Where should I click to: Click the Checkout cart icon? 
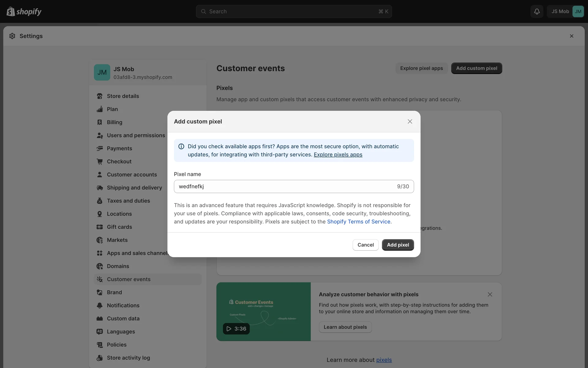point(100,161)
